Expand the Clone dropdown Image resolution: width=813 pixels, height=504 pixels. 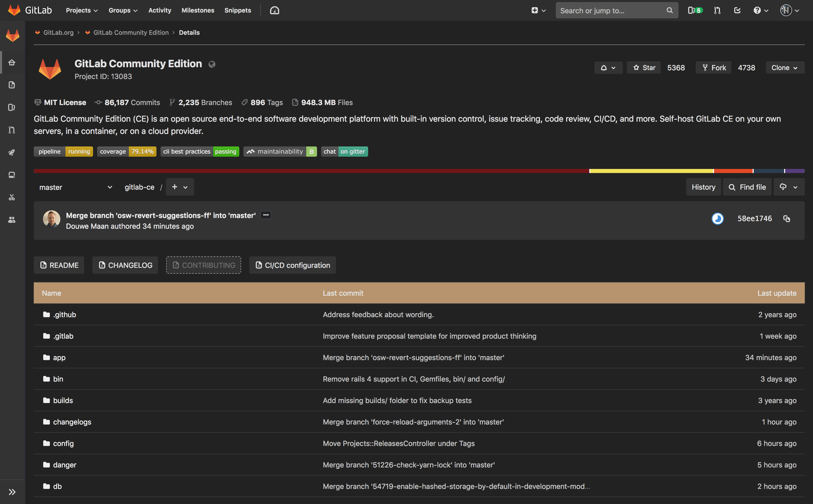coord(784,67)
